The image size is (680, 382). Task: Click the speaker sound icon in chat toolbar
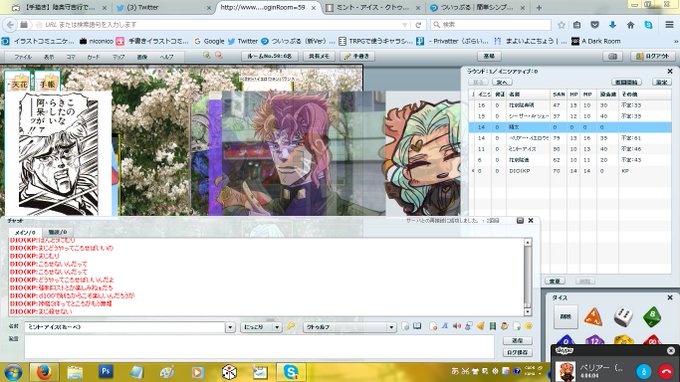(457, 326)
